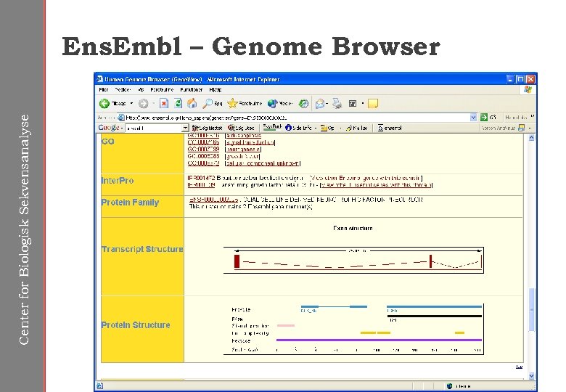This screenshot has width=566, height=392.
Task: Click the page icon in status bar
Action: click(100, 386)
